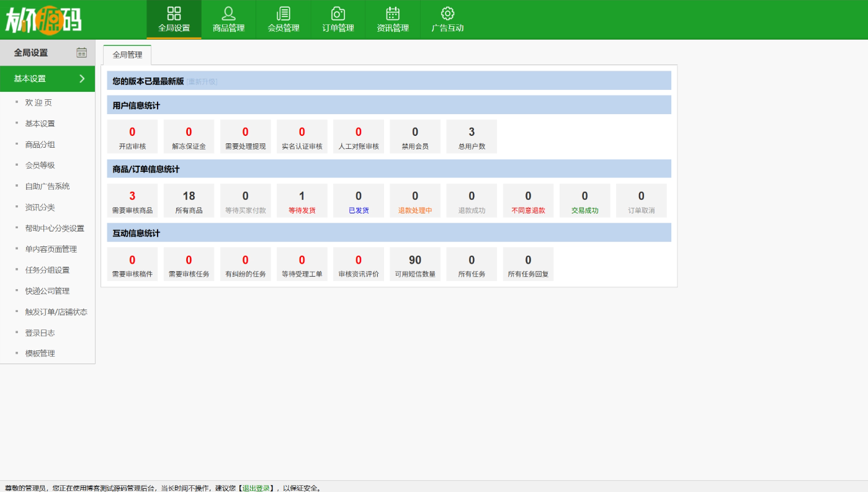Click the 重新升级 link next to version notice

click(202, 81)
